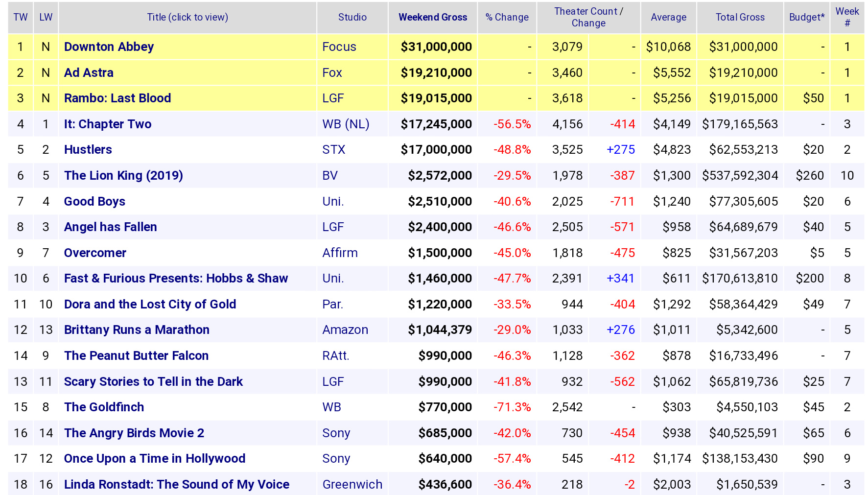868x495 pixels.
Task: Sort by the Studio column header
Action: point(352,17)
